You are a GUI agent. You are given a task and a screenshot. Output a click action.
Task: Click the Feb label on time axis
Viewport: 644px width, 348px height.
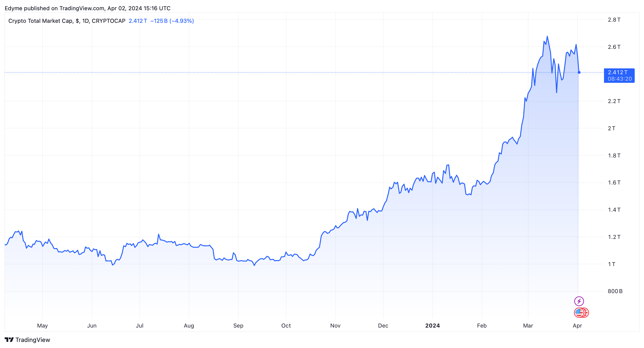point(482,325)
